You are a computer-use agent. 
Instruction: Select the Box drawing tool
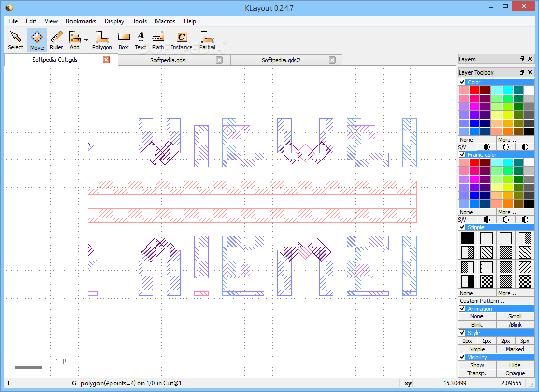click(123, 40)
